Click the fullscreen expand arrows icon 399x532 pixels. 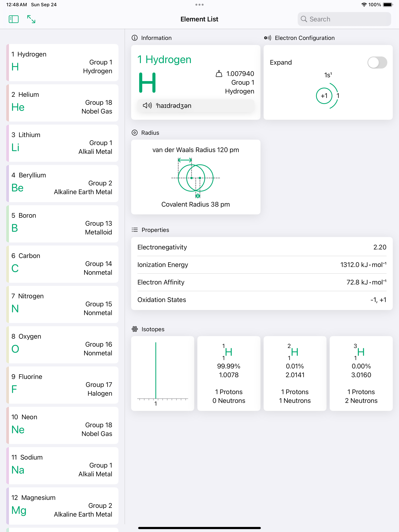point(31,19)
